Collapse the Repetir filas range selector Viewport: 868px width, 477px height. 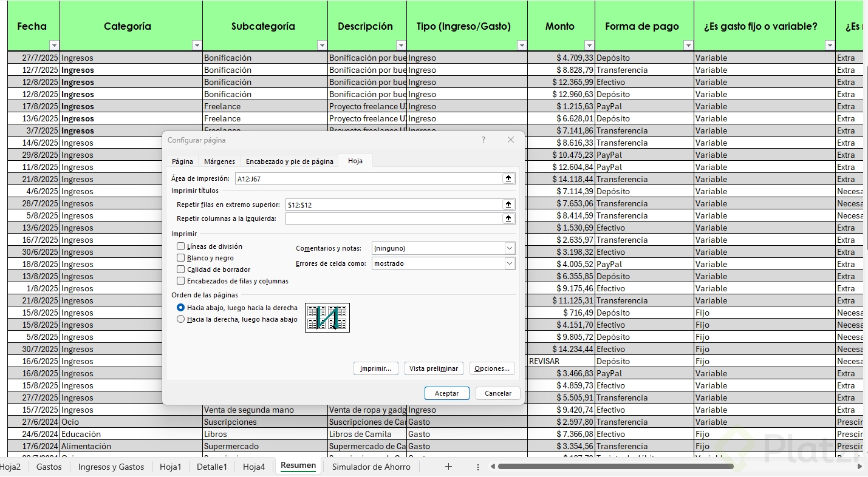click(x=508, y=205)
